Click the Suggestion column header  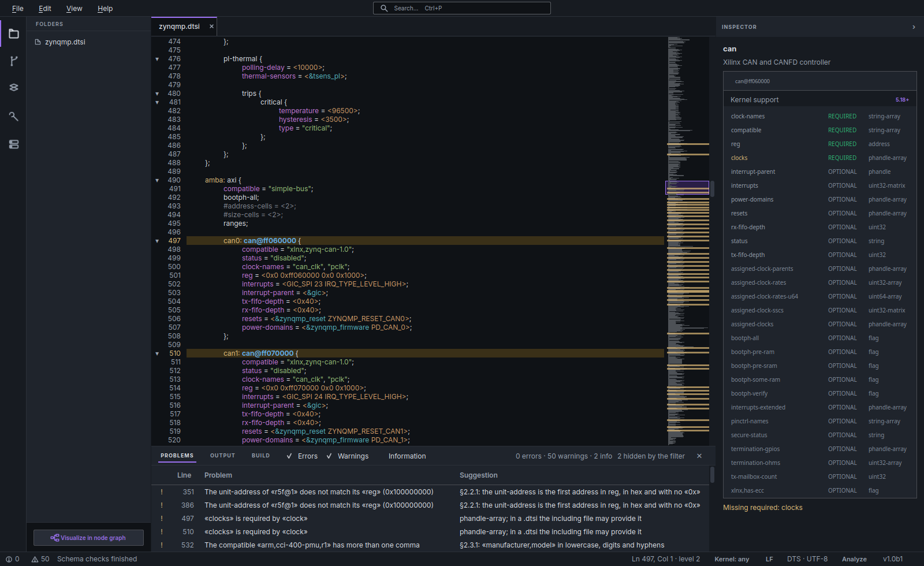[x=478, y=475]
